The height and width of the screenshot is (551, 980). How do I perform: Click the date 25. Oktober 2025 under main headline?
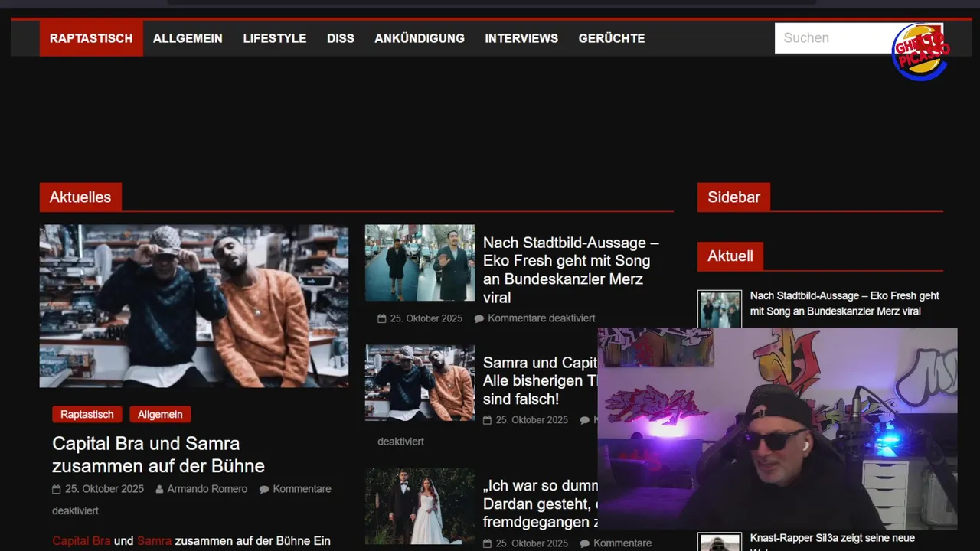104,489
